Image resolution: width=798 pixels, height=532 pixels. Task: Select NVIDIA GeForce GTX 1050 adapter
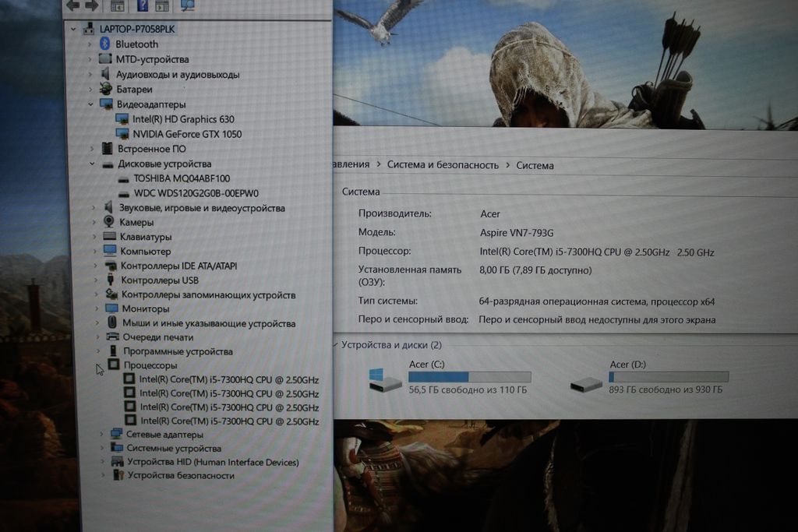pos(187,134)
